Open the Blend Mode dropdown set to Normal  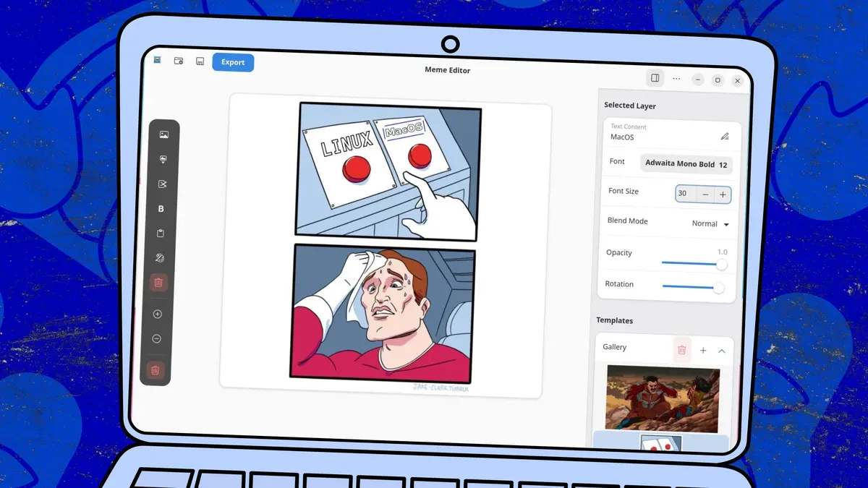point(710,223)
